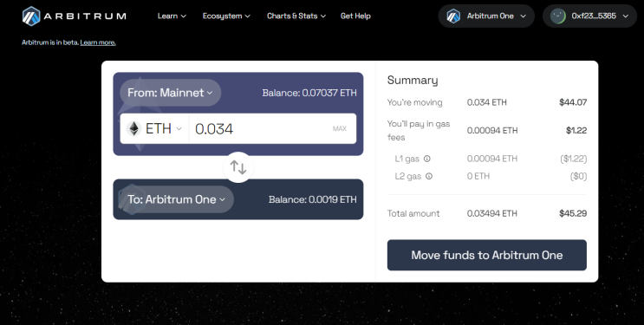Open the Arbitrum One network selector
This screenshot has height=325, width=644.
pyautogui.click(x=486, y=16)
